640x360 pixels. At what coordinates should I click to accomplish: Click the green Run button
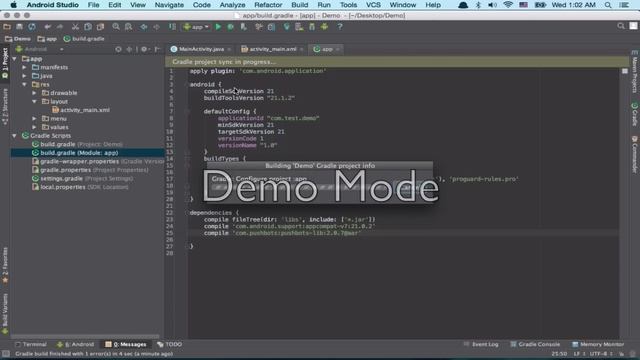click(218, 27)
